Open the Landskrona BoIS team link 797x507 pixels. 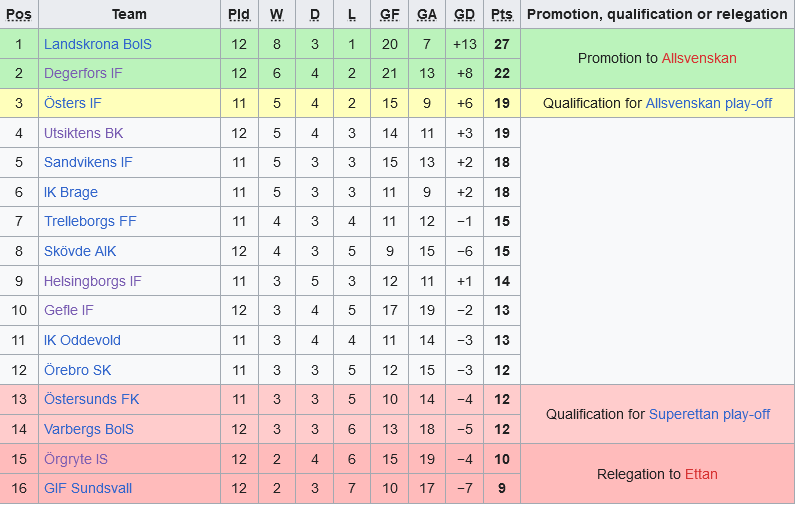pyautogui.click(x=98, y=44)
